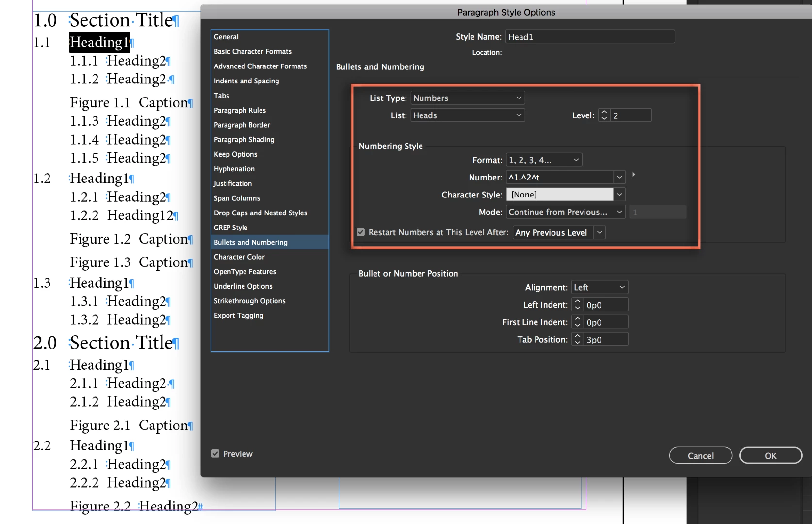812x524 pixels.
Task: Select Paragraph Shading category
Action: (x=270, y=139)
